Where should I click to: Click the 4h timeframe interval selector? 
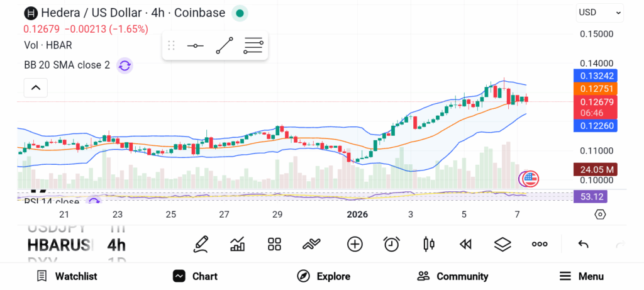116,245
